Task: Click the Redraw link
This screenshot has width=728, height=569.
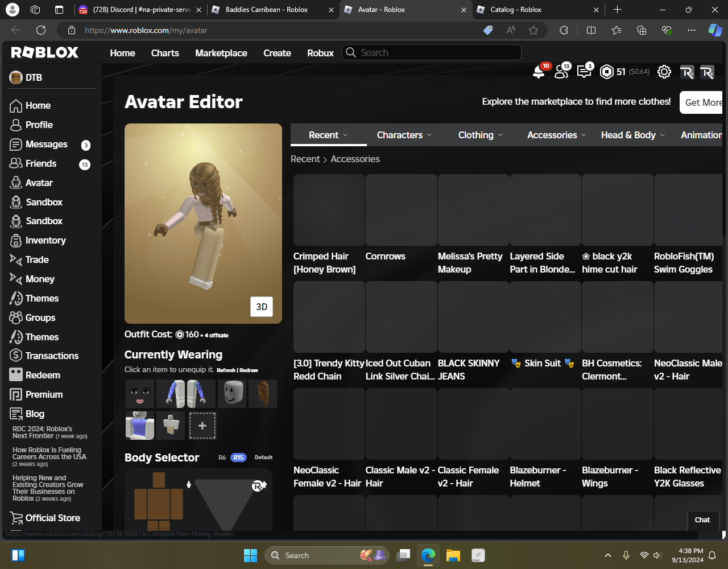Action: click(x=249, y=370)
